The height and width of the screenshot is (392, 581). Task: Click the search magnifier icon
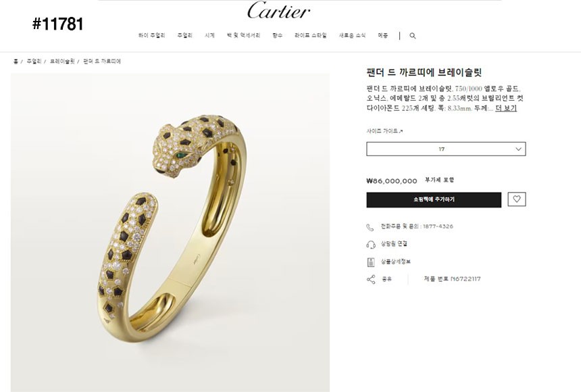(412, 36)
